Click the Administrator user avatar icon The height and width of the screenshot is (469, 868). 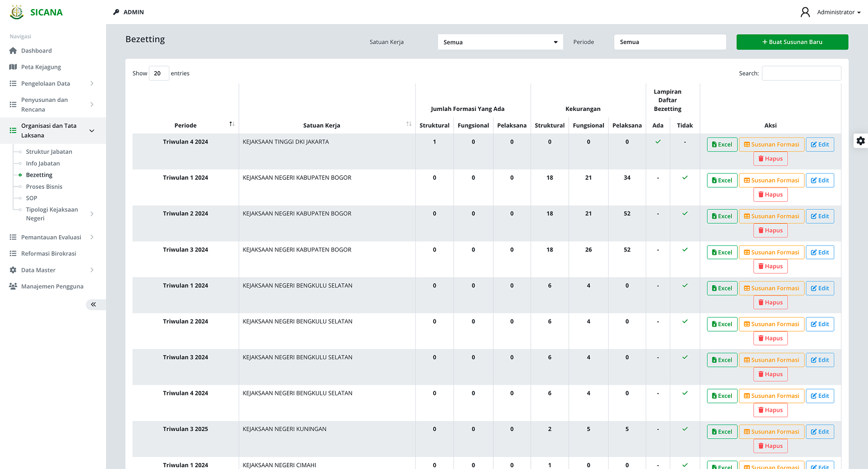point(805,12)
